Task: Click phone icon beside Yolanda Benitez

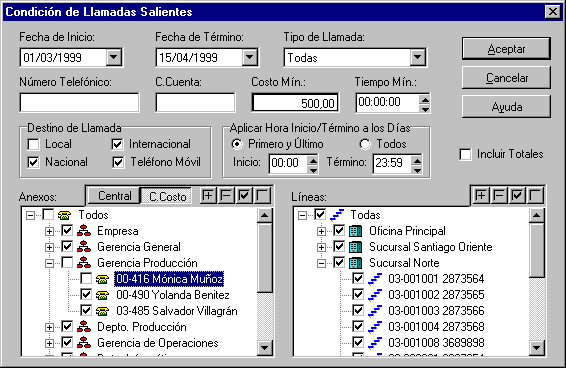Action: [x=102, y=295]
